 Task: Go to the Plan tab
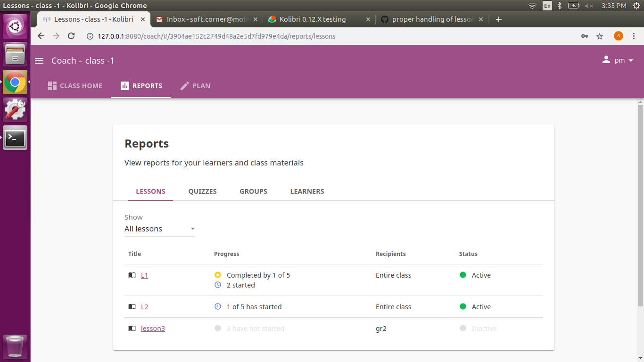pyautogui.click(x=195, y=86)
